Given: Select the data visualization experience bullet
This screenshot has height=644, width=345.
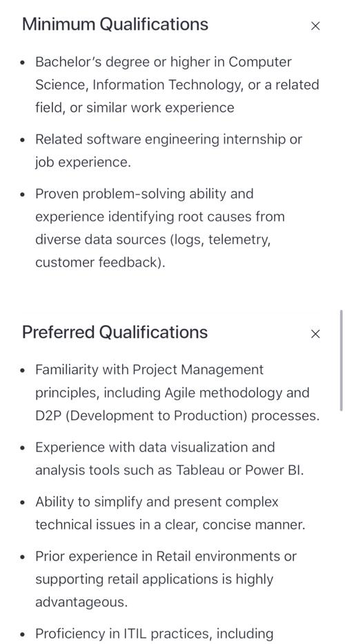Looking at the screenshot, I should [170, 458].
